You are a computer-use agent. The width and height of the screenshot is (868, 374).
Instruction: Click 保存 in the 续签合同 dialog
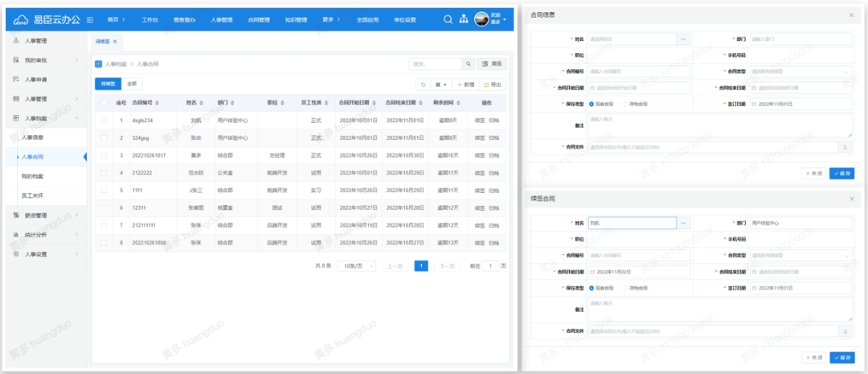[x=842, y=357]
